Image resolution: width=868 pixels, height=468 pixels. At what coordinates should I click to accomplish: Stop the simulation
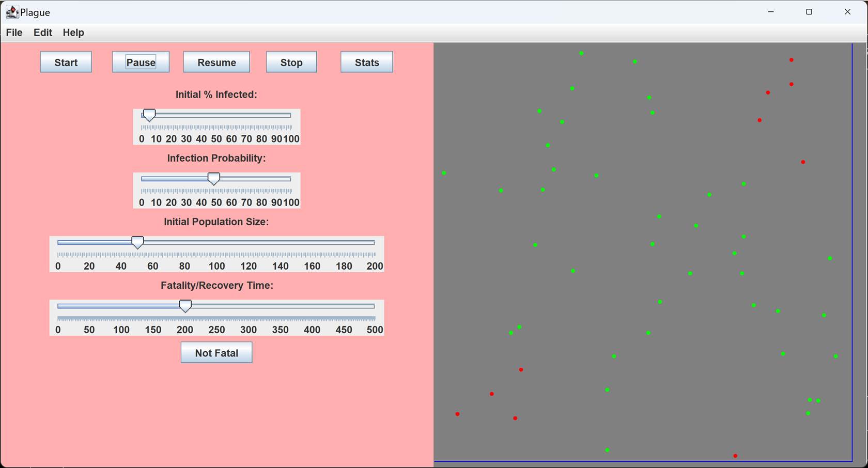point(291,62)
